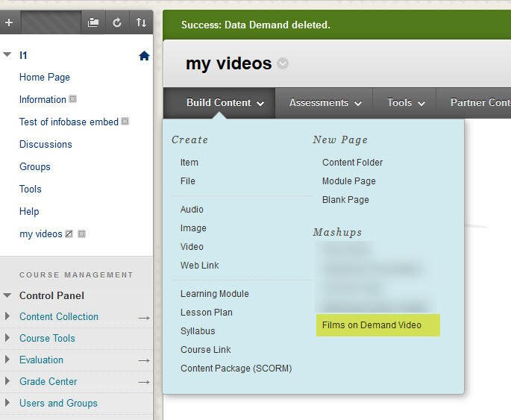This screenshot has width=511, height=420.
Task: Open the folder view icon in sidebar toolbar
Action: (93, 22)
